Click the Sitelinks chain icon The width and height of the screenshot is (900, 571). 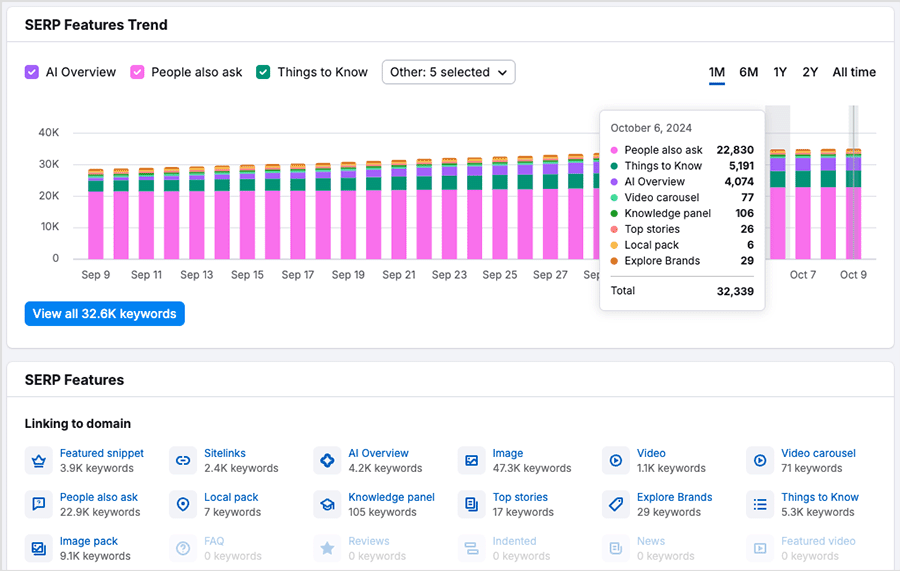point(183,461)
